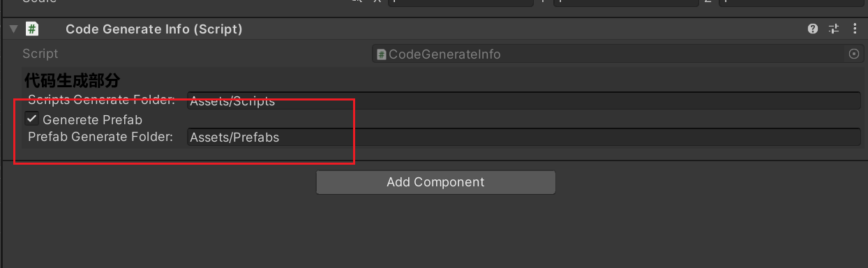Click the Scripts Generate Folder input field
Screen dimensions: 868x268
coord(523,100)
